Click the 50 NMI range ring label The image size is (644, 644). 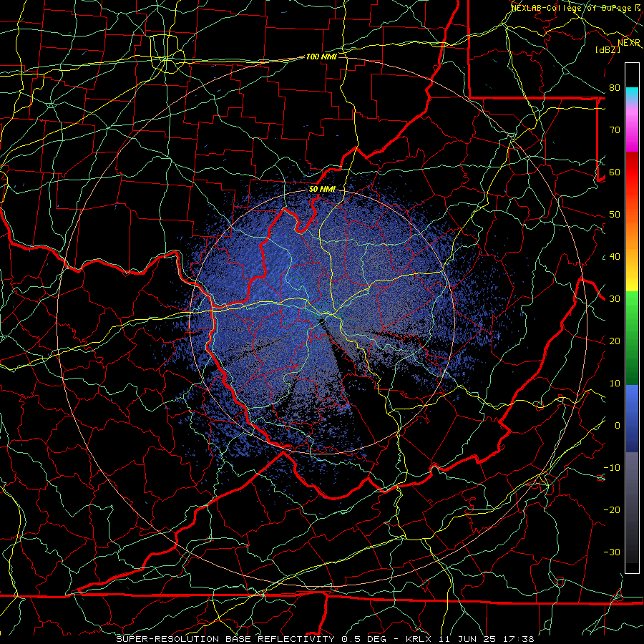pos(322,190)
